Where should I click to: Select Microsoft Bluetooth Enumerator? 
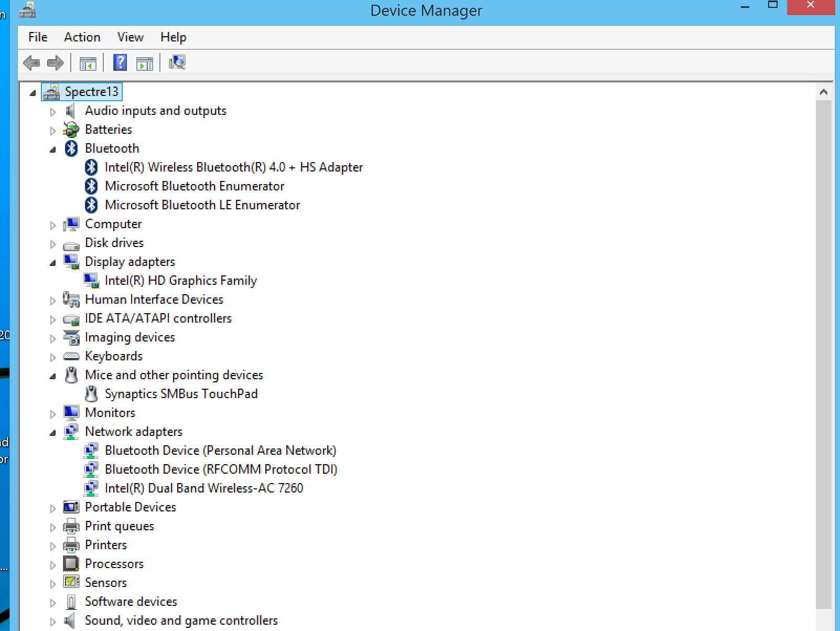[x=195, y=186]
